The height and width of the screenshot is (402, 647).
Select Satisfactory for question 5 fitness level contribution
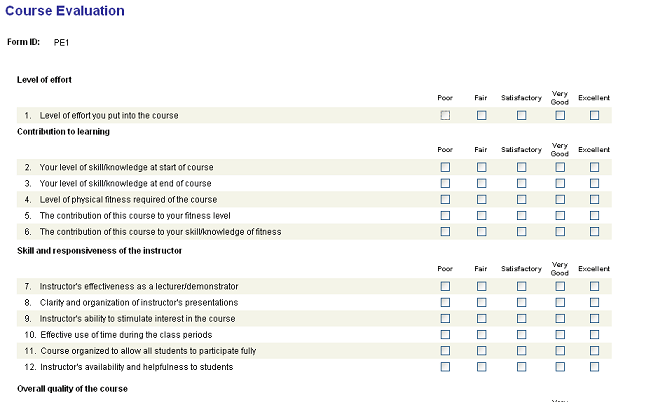point(522,215)
